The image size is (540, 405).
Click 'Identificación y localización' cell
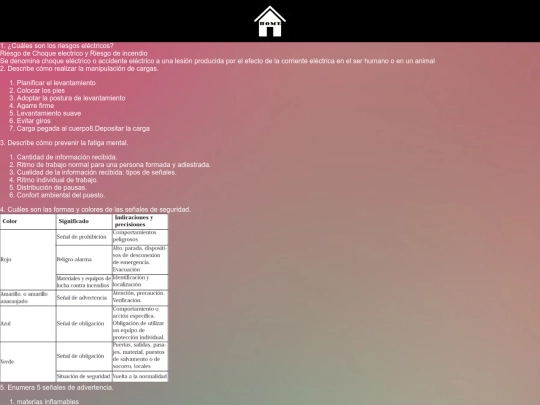[140, 282]
